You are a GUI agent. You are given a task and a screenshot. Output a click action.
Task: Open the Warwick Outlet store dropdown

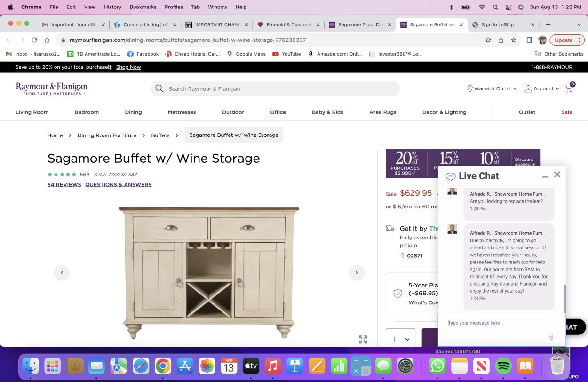(492, 88)
